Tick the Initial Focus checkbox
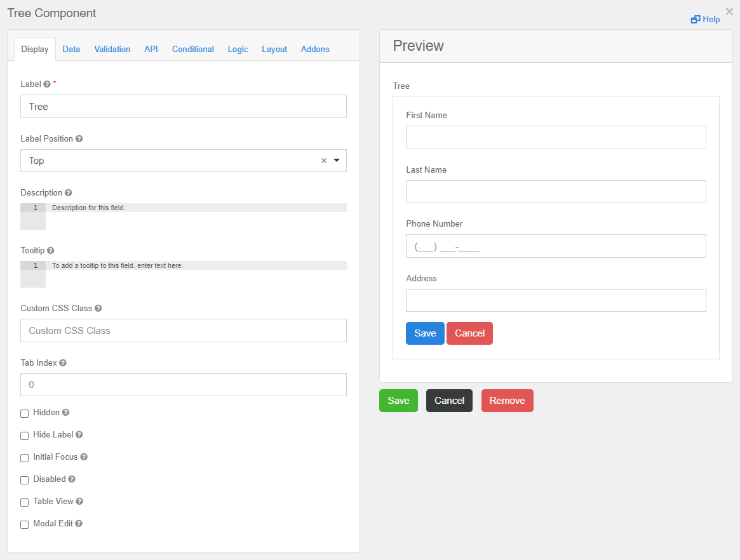Viewport: 740px width, 560px height. click(25, 458)
